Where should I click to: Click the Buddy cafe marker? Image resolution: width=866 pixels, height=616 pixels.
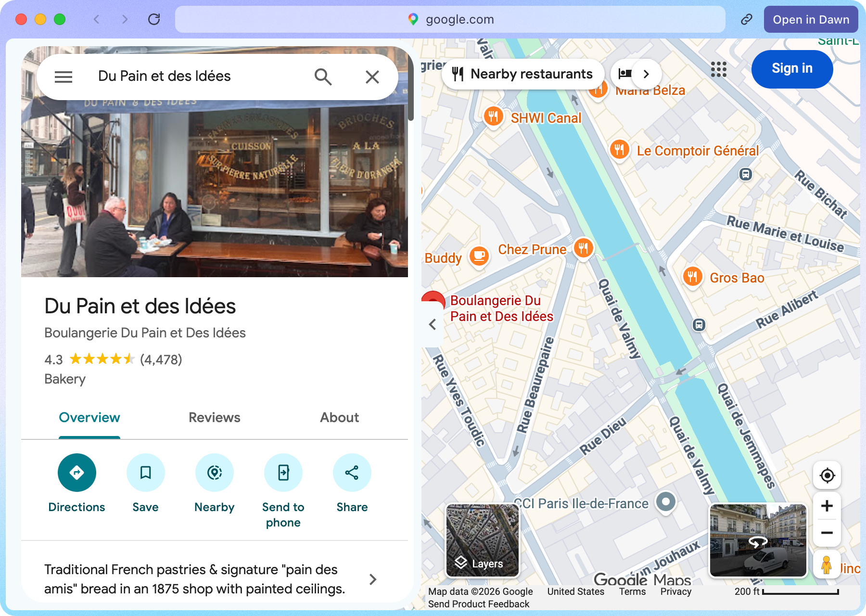pyautogui.click(x=479, y=257)
